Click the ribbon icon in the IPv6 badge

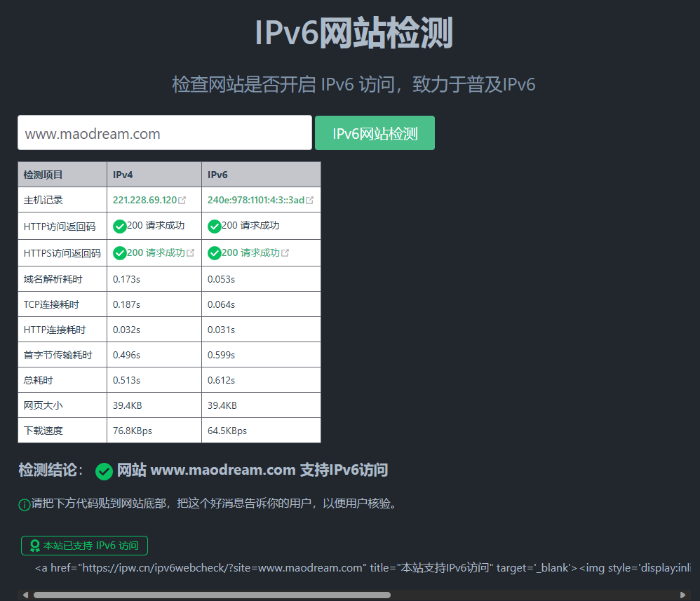click(x=35, y=546)
